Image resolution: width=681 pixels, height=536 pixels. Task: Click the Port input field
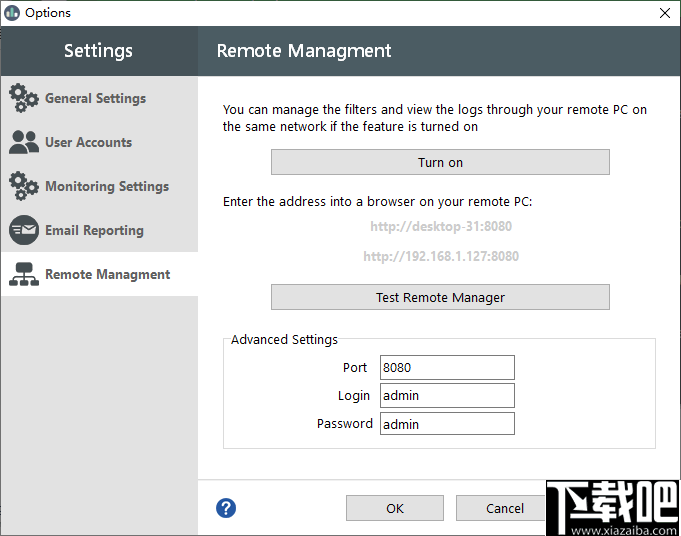point(447,367)
